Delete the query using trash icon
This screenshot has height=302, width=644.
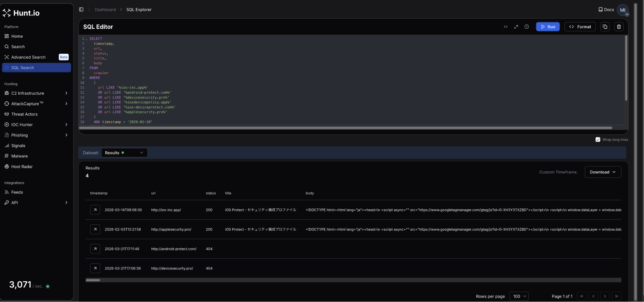tap(619, 27)
